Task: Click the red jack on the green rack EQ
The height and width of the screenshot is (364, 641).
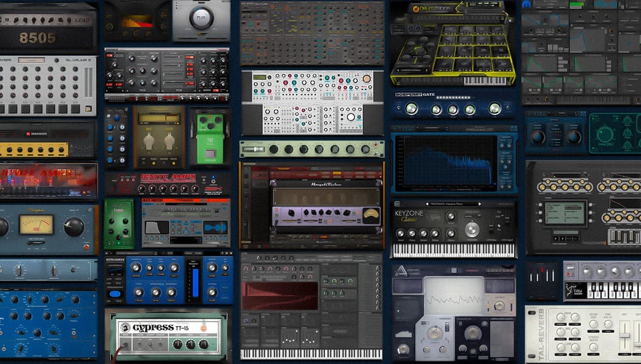Action: point(375,145)
